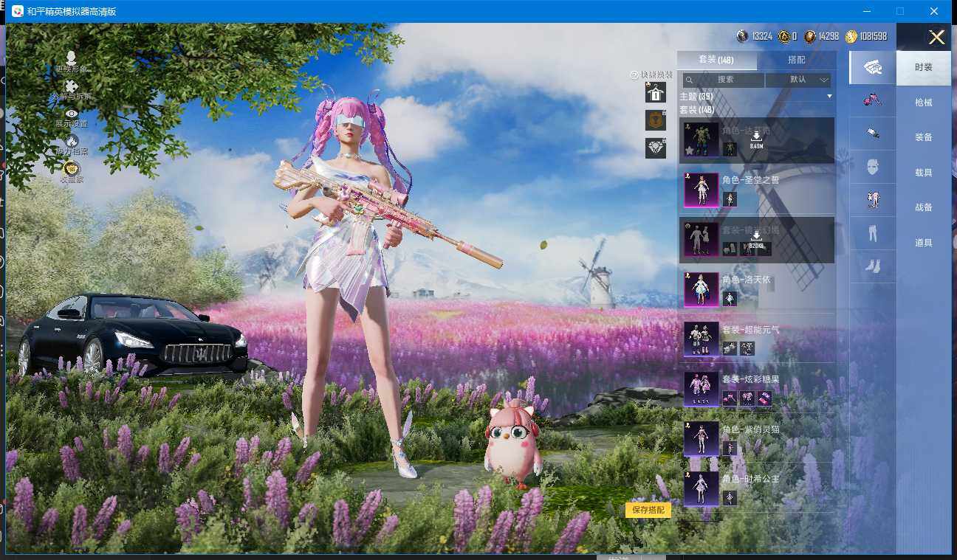Select the shoes category icon
Viewport: 957px width, 560px height.
(872, 266)
